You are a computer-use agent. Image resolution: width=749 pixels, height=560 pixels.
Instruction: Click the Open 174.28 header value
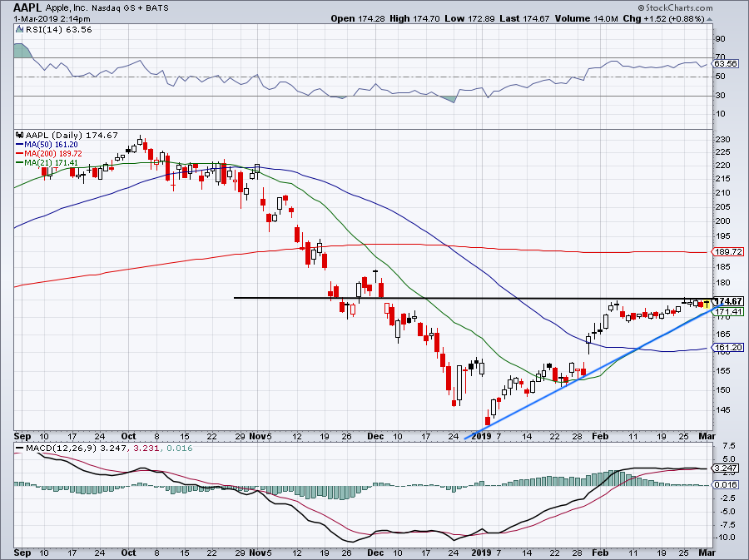coord(357,18)
